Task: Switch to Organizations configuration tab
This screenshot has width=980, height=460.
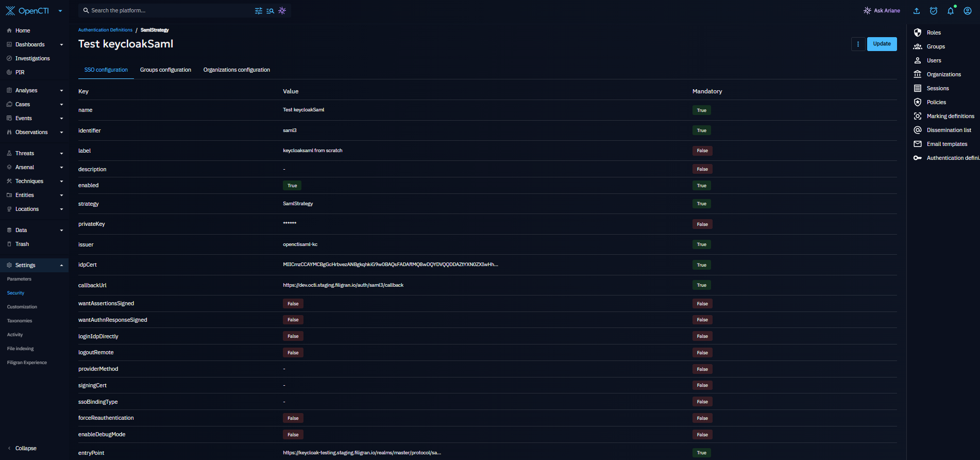Action: (x=236, y=70)
